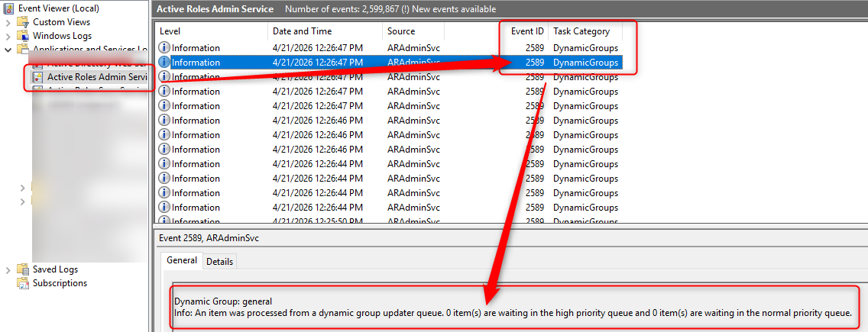868x332 pixels.
Task: Expand the Saved Logs node
Action: pyautogui.click(x=8, y=269)
